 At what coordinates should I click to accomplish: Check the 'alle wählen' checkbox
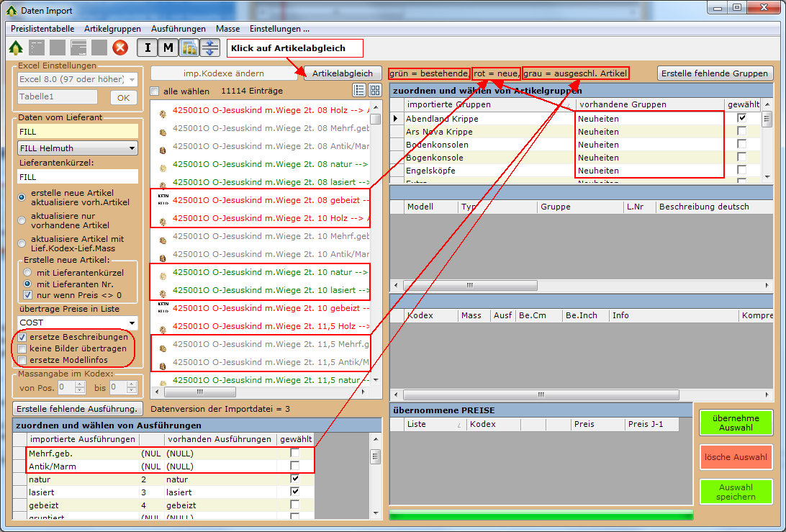[x=155, y=91]
